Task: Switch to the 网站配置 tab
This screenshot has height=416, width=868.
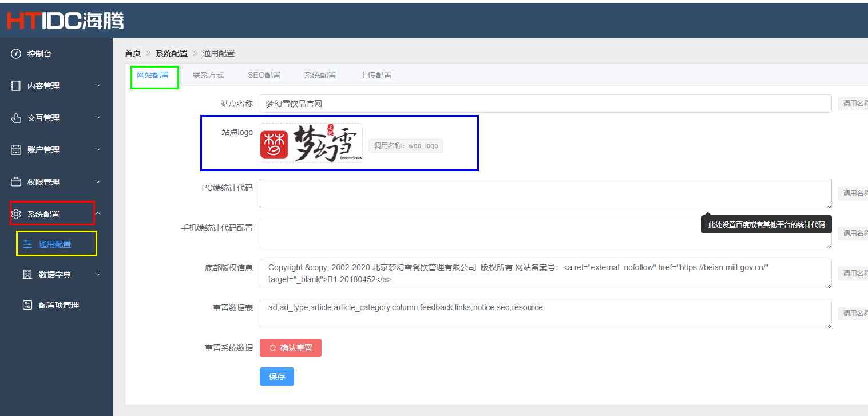Action: coord(153,75)
